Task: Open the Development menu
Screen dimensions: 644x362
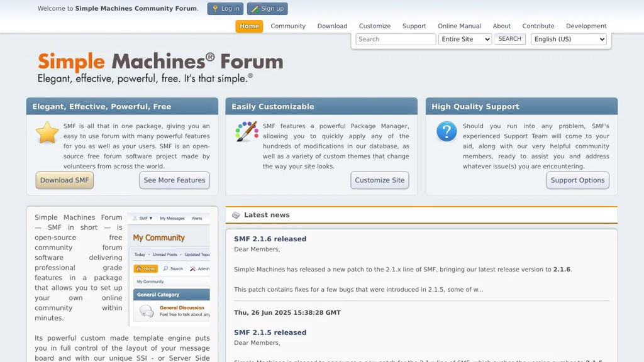Action: pyautogui.click(x=586, y=26)
